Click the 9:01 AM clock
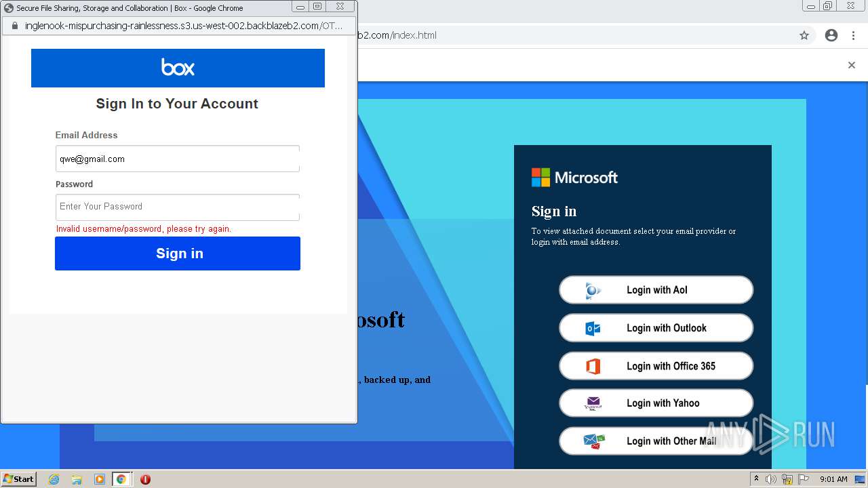Image resolution: width=868 pixels, height=488 pixels. click(x=833, y=479)
